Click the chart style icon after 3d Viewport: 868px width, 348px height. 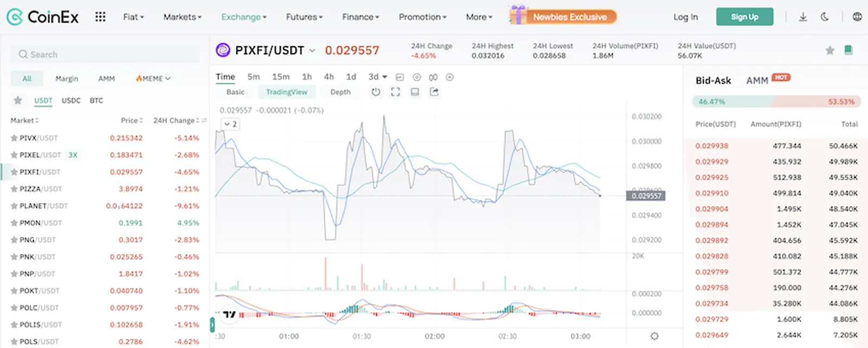(400, 77)
